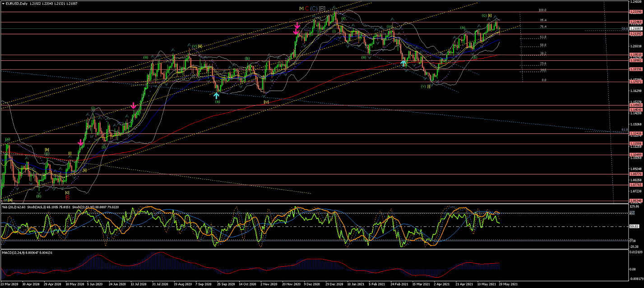Image resolution: width=644 pixels, height=288 pixels.
Task: Click the red C wave label at chart top
Action: (307, 8)
